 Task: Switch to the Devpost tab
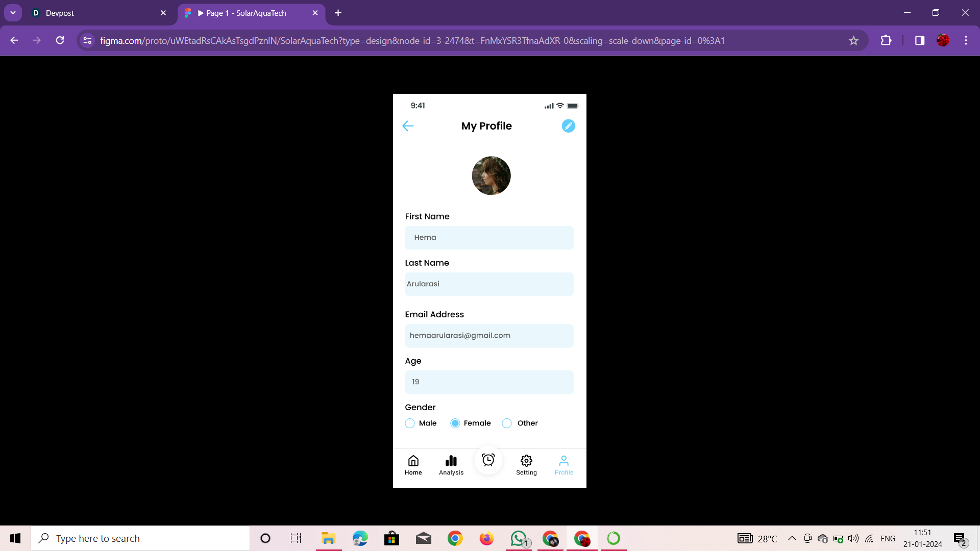click(97, 13)
